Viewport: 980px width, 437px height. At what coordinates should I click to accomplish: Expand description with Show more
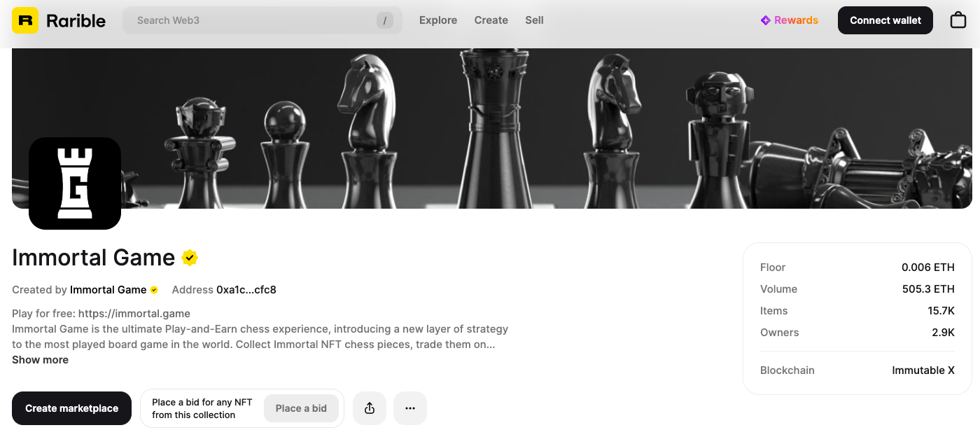pos(40,360)
